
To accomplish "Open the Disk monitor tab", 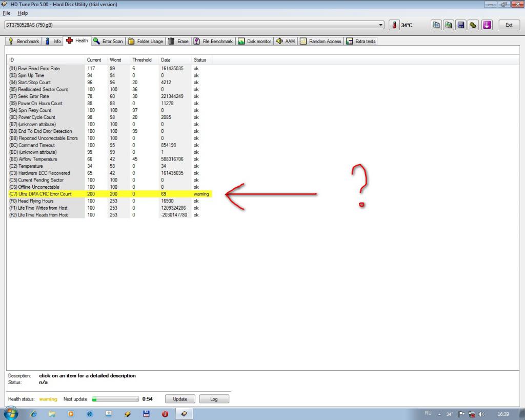I will (x=254, y=41).
